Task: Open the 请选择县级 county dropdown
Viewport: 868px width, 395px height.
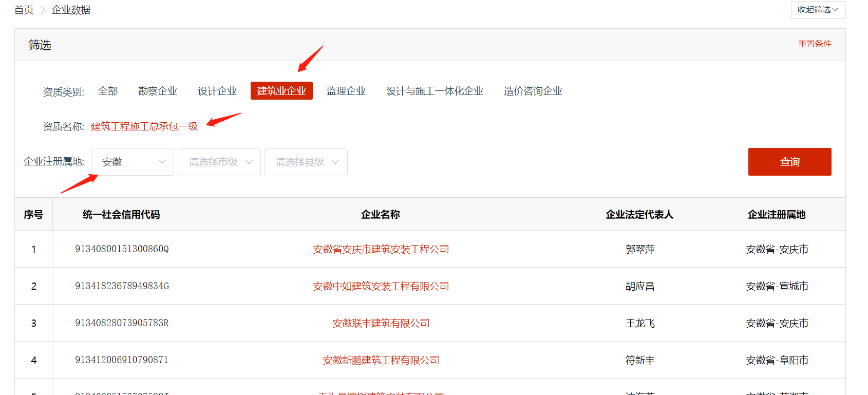Action: coord(306,162)
